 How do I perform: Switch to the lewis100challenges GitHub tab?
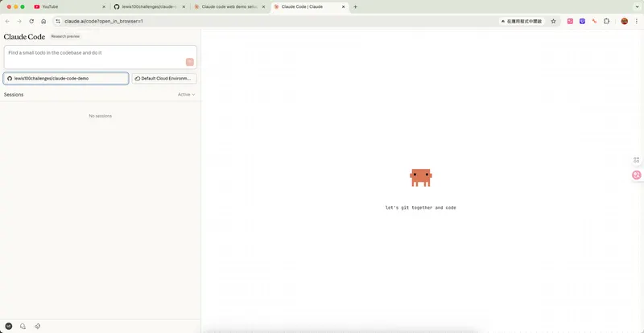149,7
